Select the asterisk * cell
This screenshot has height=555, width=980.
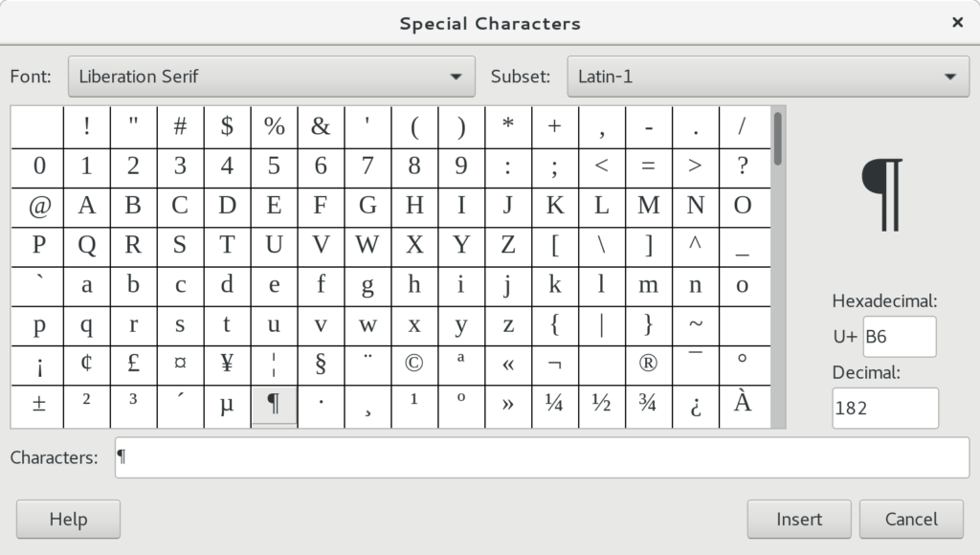point(508,127)
